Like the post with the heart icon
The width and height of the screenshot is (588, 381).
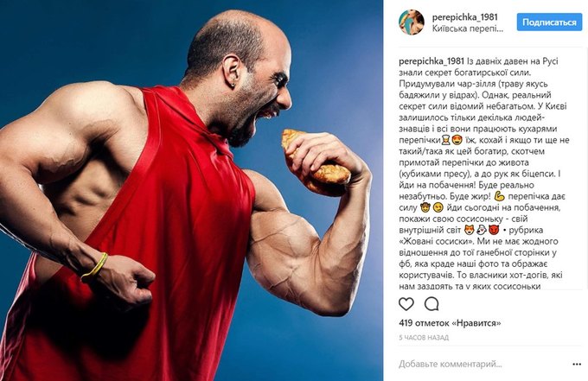coord(406,304)
